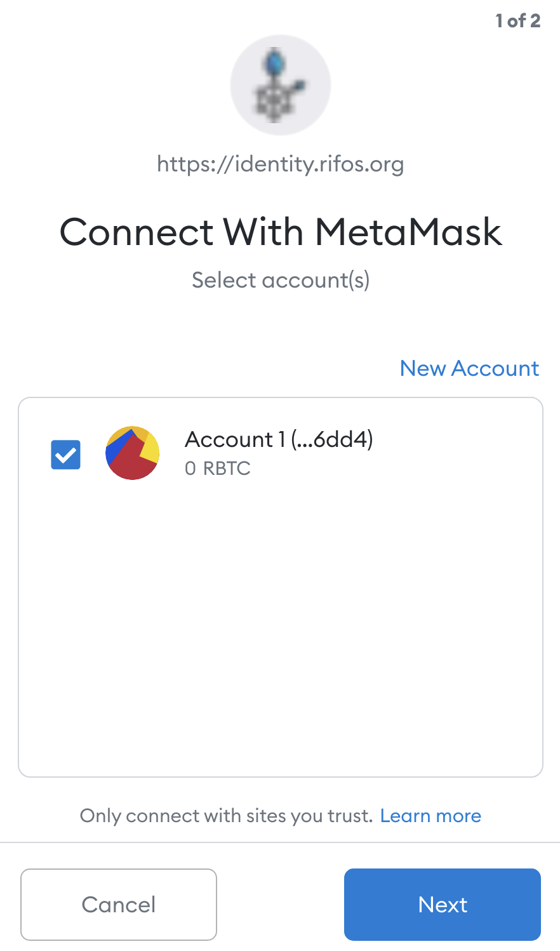Click the blue droplet atop the site logo

pyautogui.click(x=276, y=62)
